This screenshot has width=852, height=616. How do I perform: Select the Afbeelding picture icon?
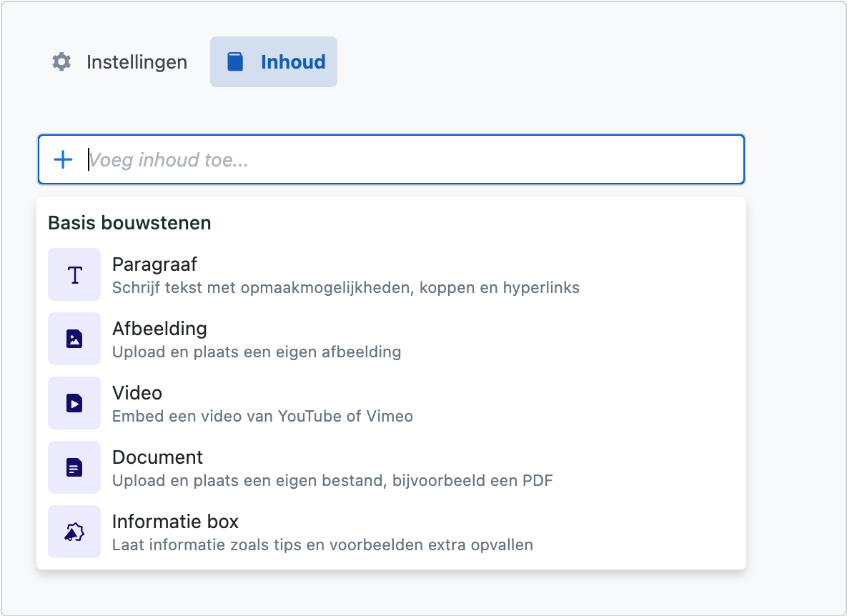[x=74, y=339]
